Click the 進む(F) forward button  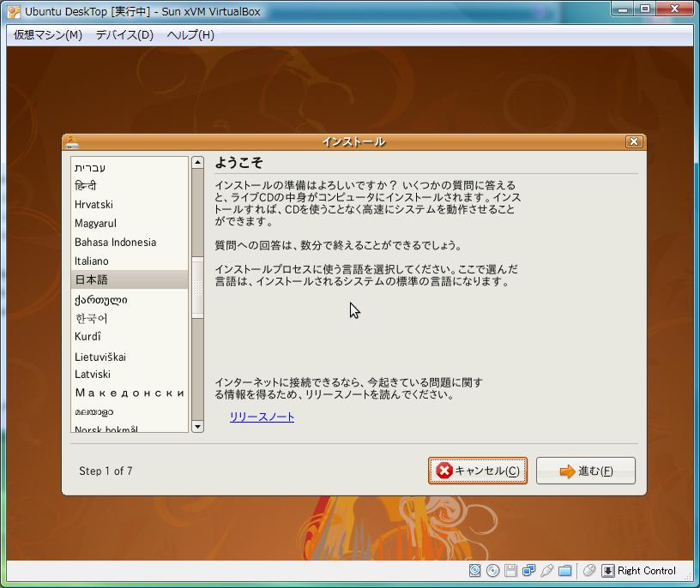pyautogui.click(x=586, y=471)
